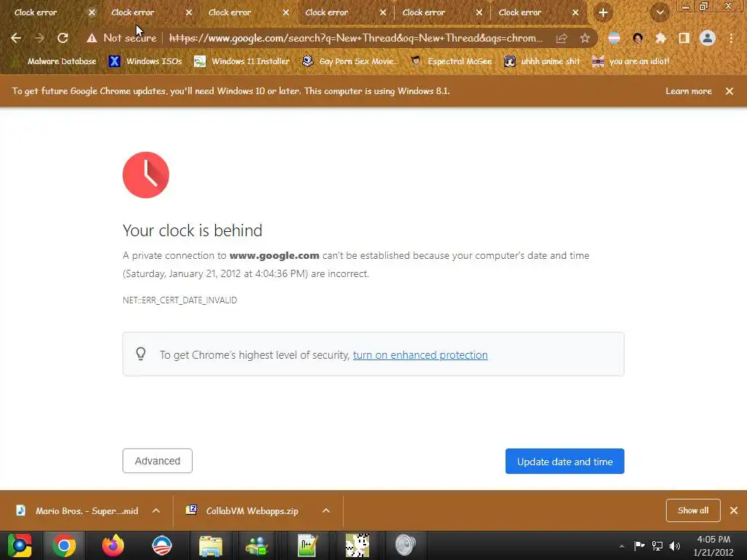
Task: Open the CollabVM Webapps.zip download
Action: pos(244,510)
